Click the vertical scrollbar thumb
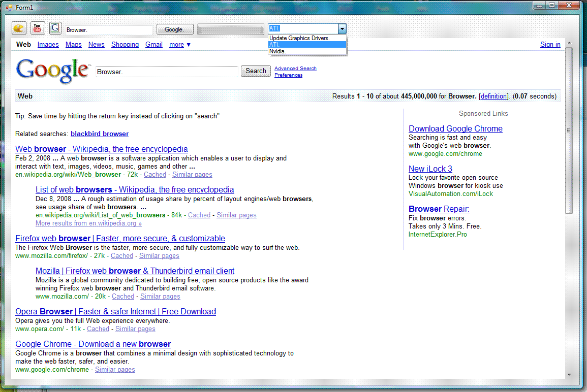Image resolution: width=587 pixels, height=392 pixels. [x=569, y=130]
